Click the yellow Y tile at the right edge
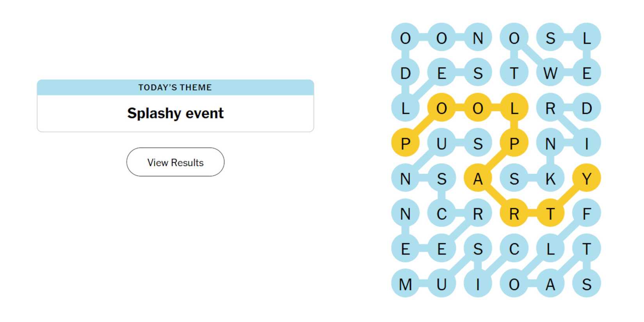The height and width of the screenshot is (322, 644). point(587,178)
